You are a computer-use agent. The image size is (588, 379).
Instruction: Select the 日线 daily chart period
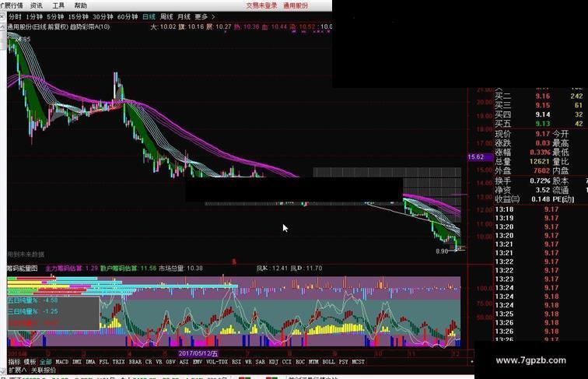click(149, 17)
